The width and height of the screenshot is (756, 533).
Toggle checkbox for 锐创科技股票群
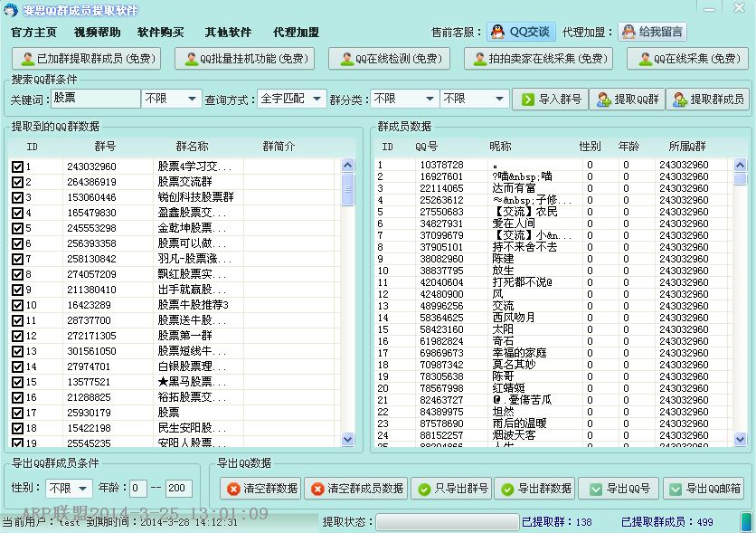pos(17,198)
